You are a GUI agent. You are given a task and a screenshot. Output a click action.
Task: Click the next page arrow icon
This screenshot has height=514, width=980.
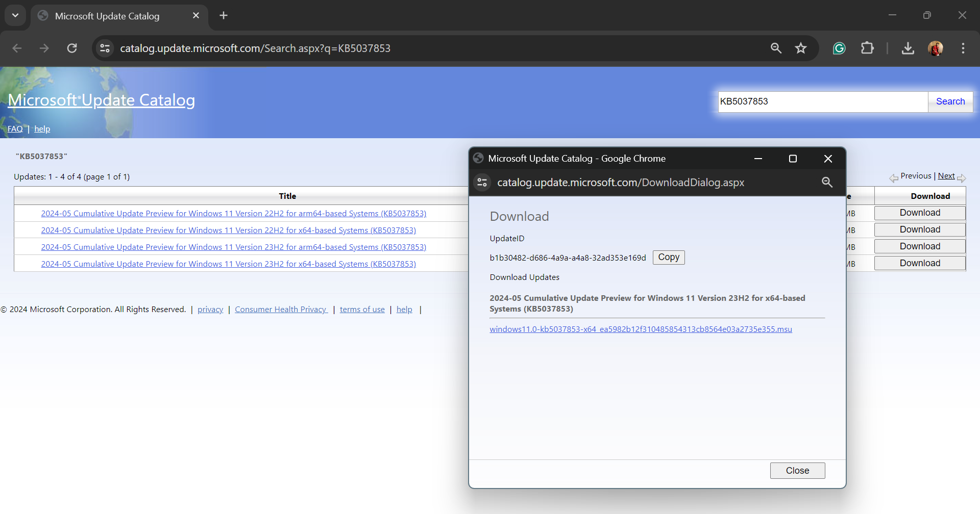point(961,178)
